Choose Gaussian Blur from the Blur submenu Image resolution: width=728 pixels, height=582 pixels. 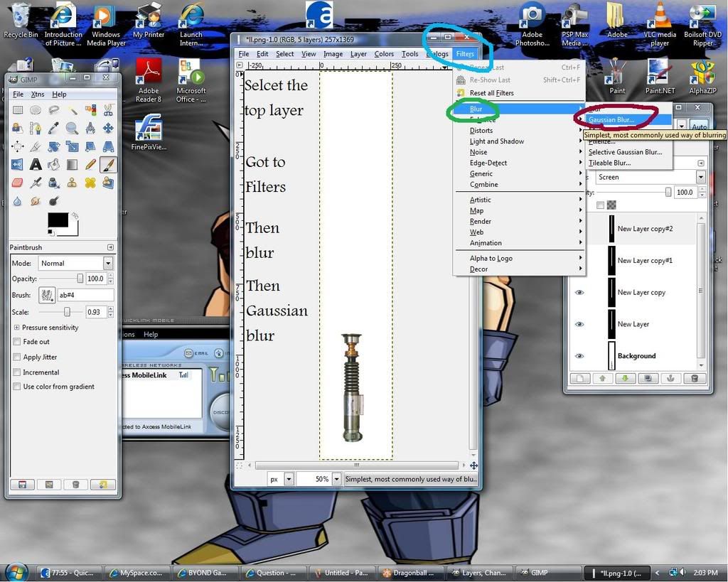click(628, 120)
